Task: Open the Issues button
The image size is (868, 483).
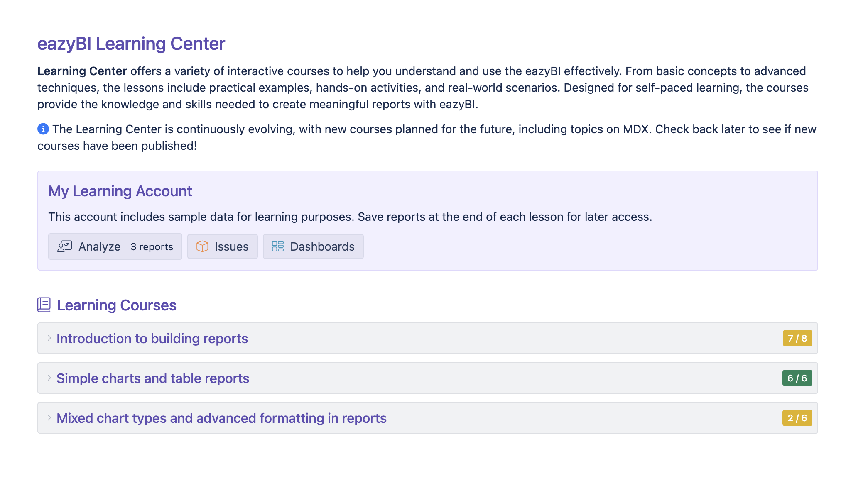Action: coord(223,246)
